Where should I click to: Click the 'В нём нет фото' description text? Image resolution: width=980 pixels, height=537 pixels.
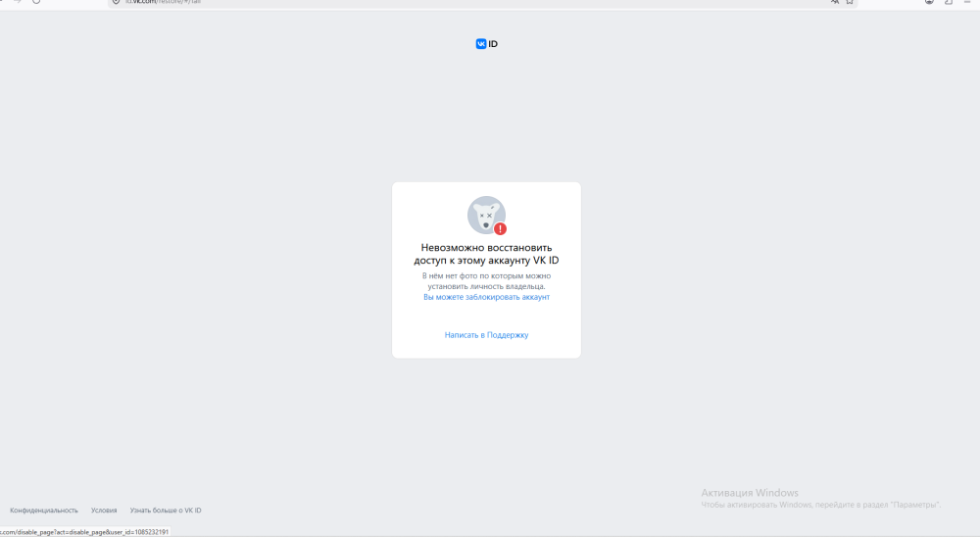pyautogui.click(x=486, y=280)
